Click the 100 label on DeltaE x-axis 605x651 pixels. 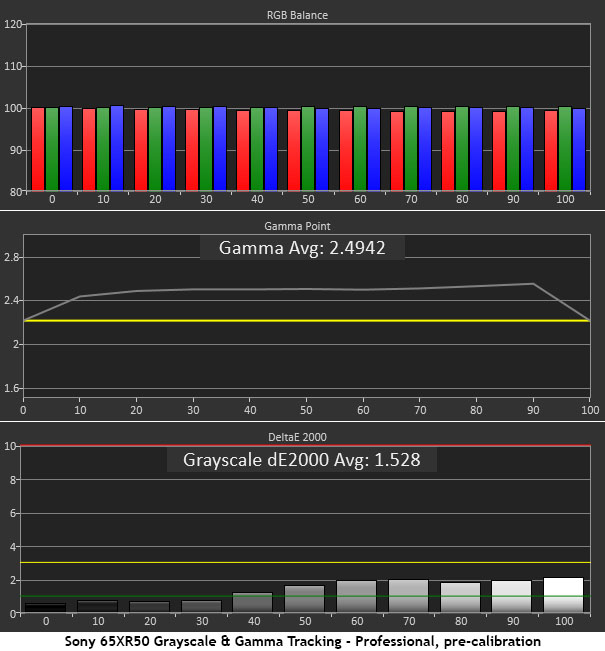[x=564, y=621]
